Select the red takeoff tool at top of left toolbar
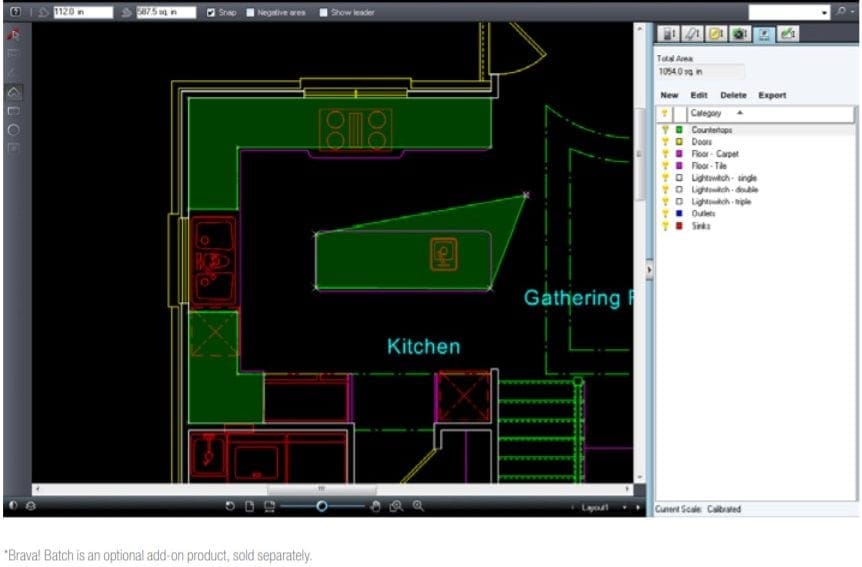Viewport: 862px width, 567px height. click(x=14, y=35)
